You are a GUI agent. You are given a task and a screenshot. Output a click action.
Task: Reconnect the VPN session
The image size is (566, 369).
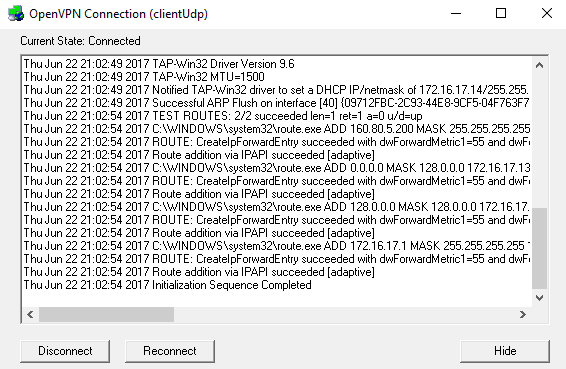pyautogui.click(x=170, y=351)
